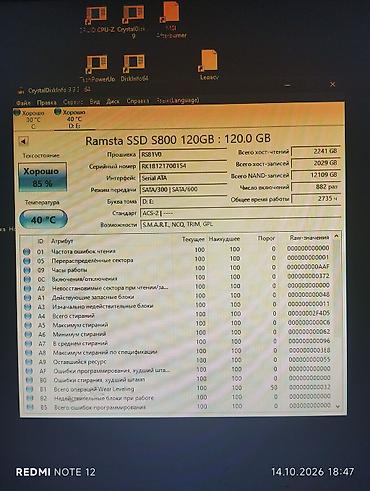Select the Частота ошибок чтения row

[176, 250]
